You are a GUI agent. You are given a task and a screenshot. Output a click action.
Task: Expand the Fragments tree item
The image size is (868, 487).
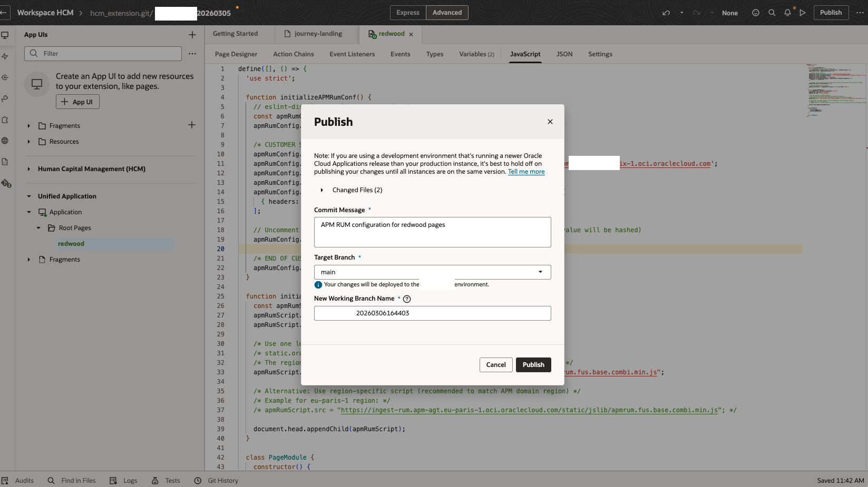click(x=28, y=125)
